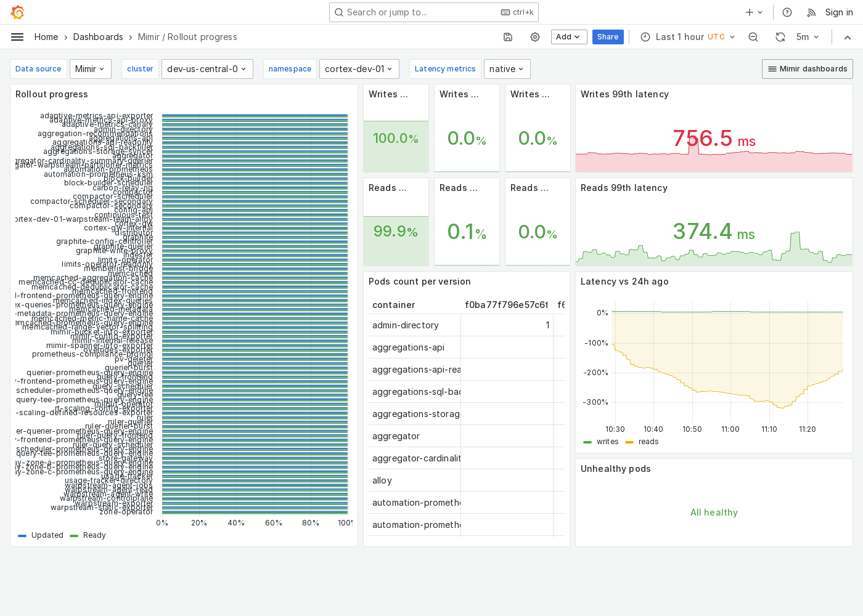This screenshot has height=616, width=863.
Task: Click the Reads 99th latency panel title
Action: pyautogui.click(x=624, y=188)
